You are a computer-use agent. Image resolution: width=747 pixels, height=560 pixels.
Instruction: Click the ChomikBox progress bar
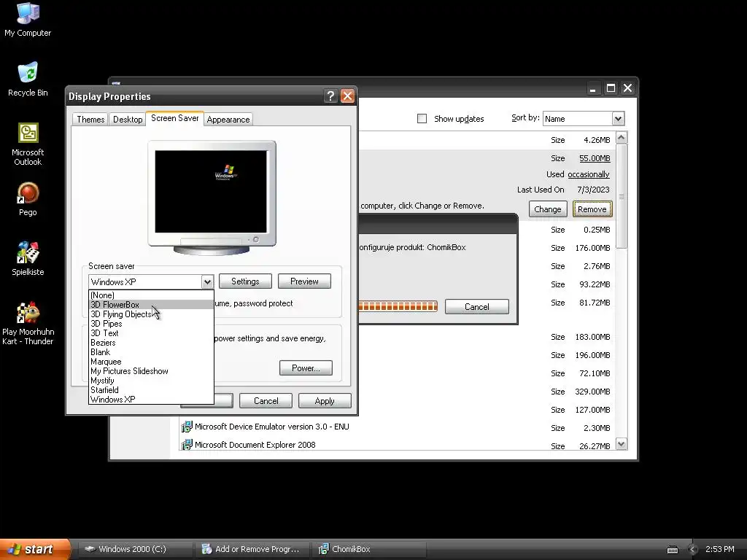tap(398, 306)
